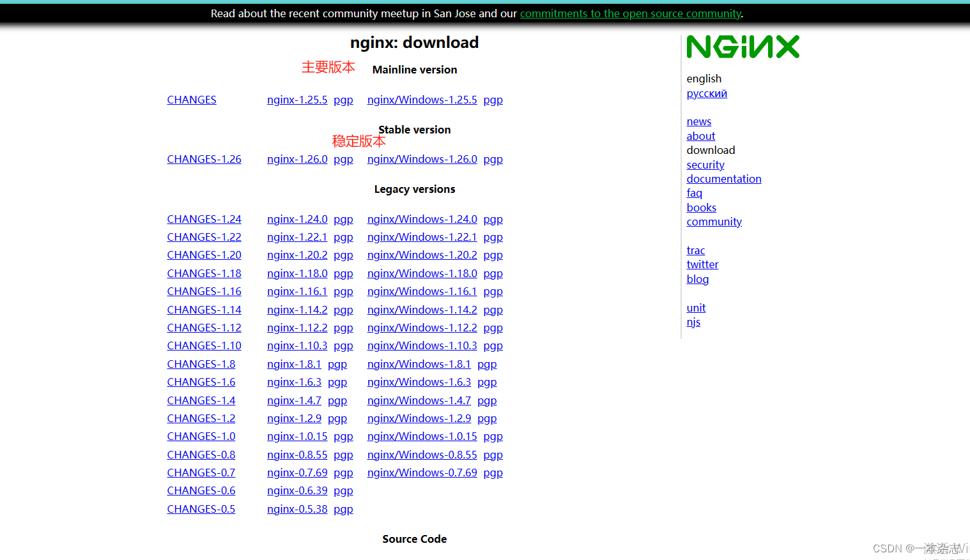This screenshot has width=970, height=560.
Task: Open the security advisories page
Action: point(705,165)
